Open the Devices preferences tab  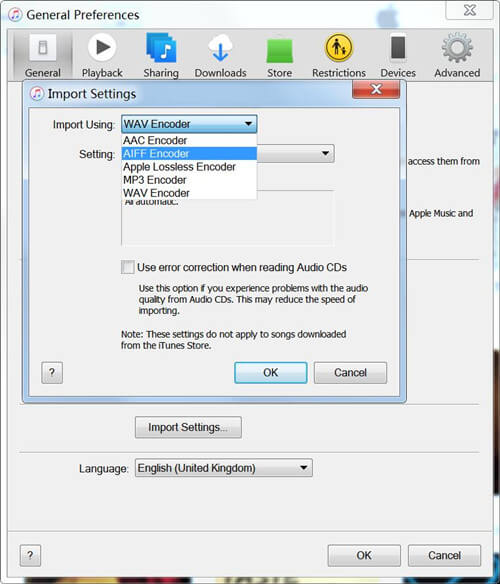click(x=398, y=56)
